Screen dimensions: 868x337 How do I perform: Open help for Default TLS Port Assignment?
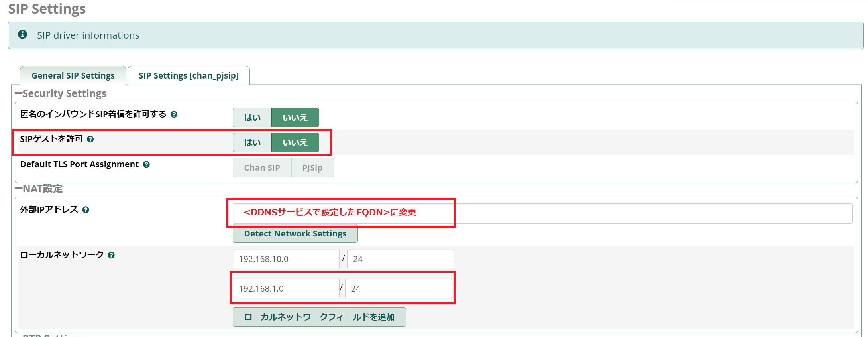(146, 164)
